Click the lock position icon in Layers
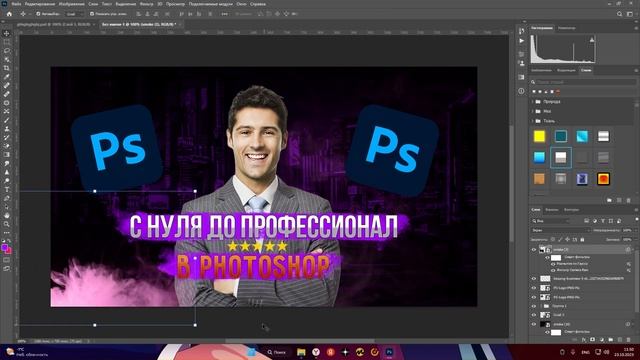 tap(567, 240)
